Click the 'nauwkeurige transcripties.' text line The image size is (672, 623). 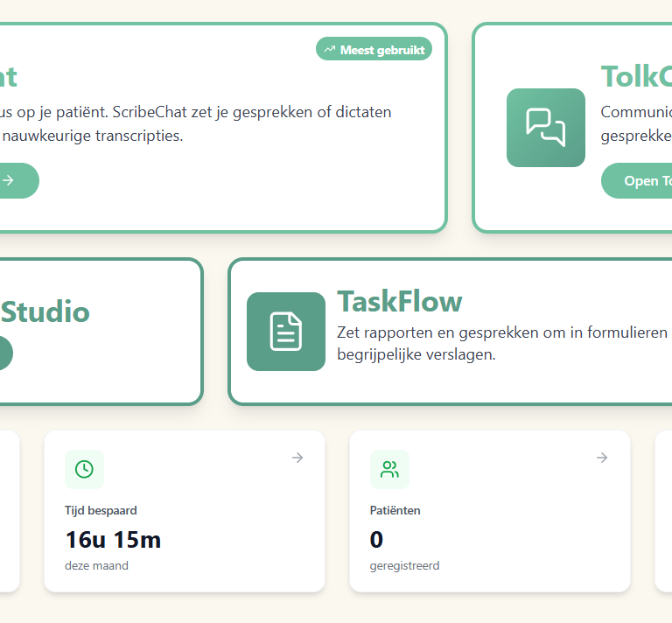coord(93,136)
